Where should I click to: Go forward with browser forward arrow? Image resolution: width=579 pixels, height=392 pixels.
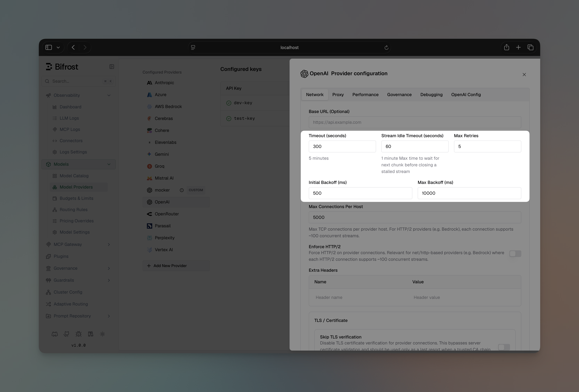click(85, 47)
